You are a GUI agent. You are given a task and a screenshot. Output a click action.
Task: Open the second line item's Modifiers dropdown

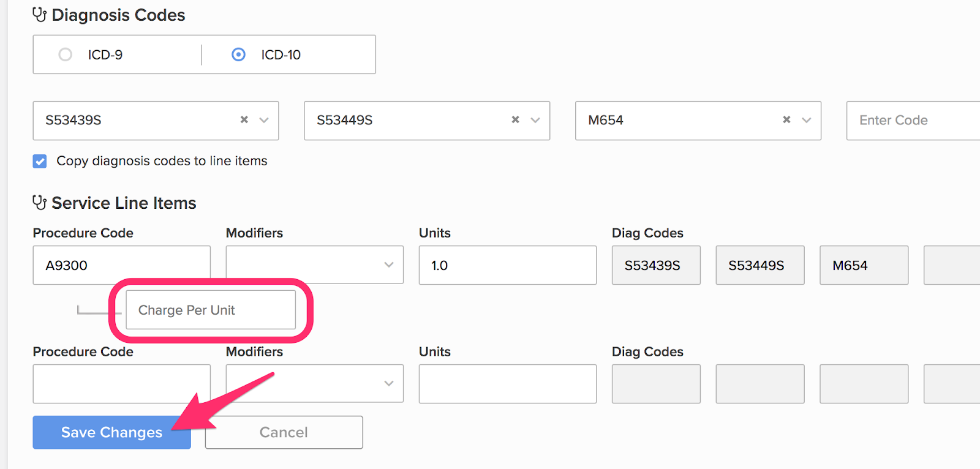pos(315,383)
